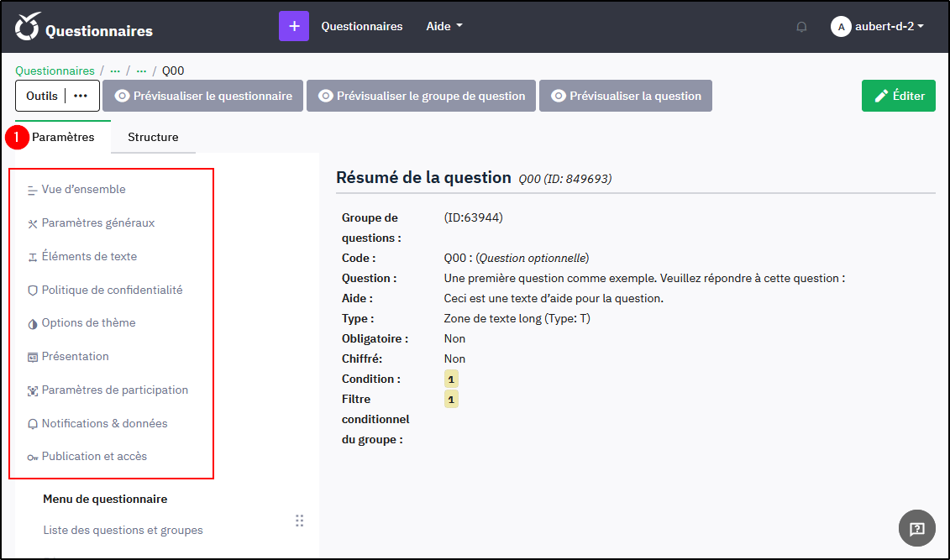Click the green Éditer button
950x560 pixels.
[898, 95]
